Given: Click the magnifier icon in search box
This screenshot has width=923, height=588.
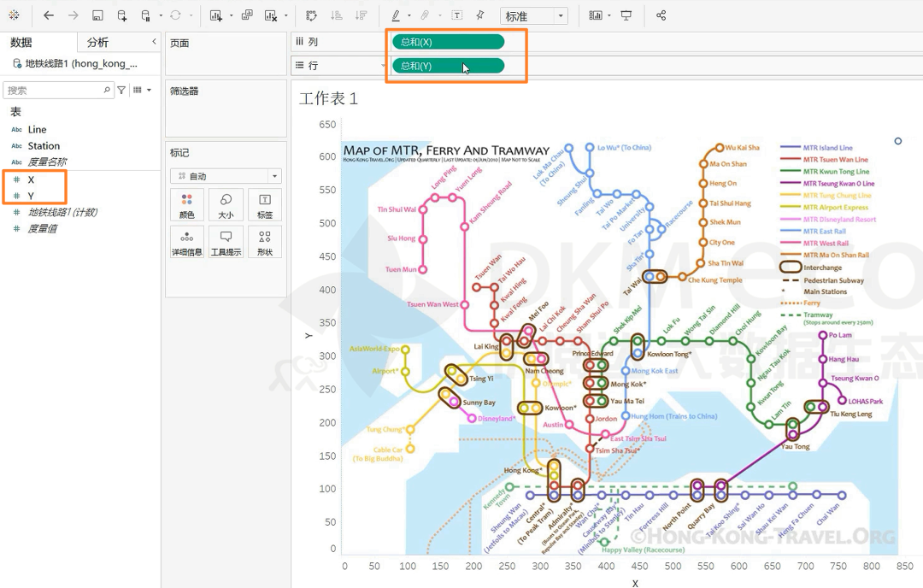Looking at the screenshot, I should click(x=107, y=90).
